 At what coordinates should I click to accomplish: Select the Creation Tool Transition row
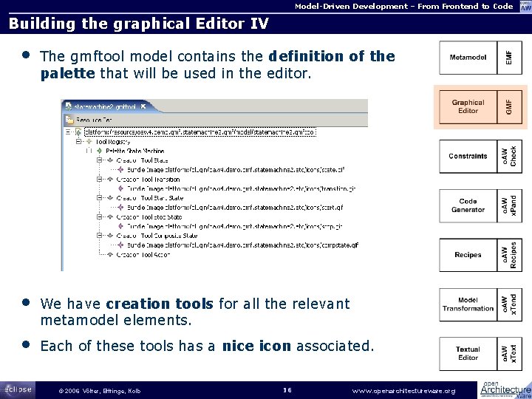(x=148, y=180)
